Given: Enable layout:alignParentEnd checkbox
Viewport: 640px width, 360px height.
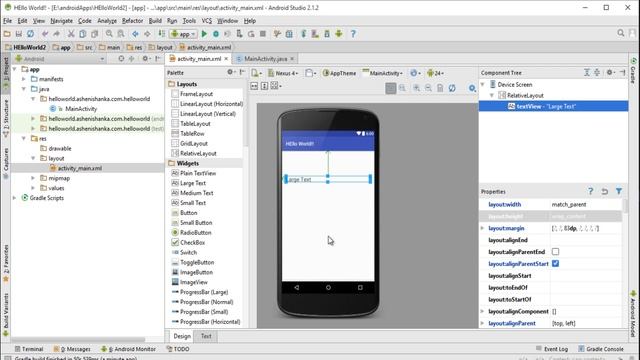Looking at the screenshot, I should [x=556, y=252].
